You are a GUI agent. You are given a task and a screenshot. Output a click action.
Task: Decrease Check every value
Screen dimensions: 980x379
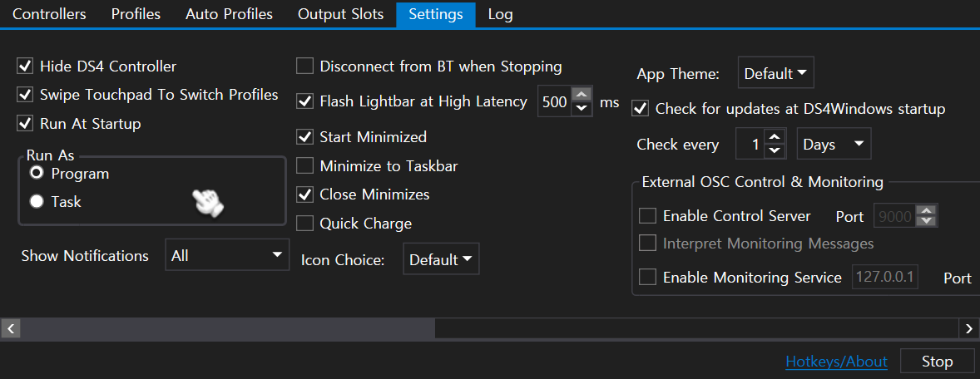click(775, 152)
